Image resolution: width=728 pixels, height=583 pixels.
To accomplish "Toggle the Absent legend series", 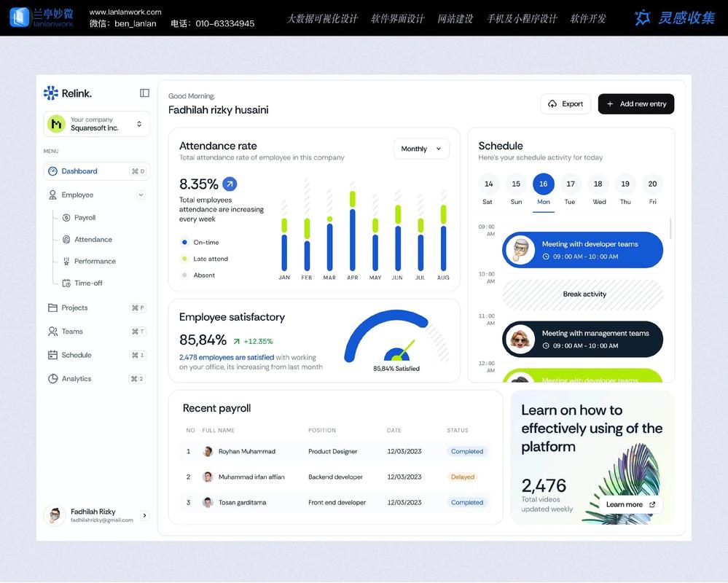I will (185, 275).
